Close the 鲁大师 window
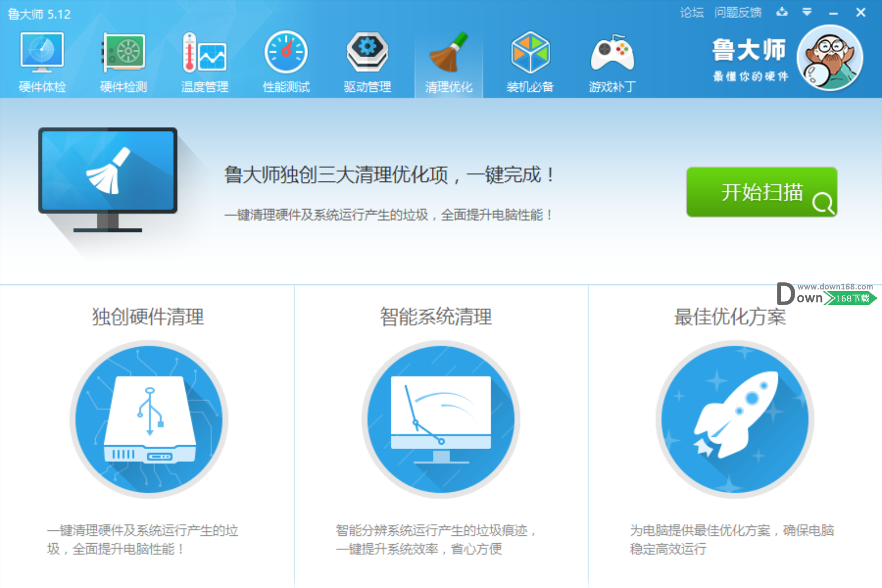This screenshot has width=882, height=588. 861,12
